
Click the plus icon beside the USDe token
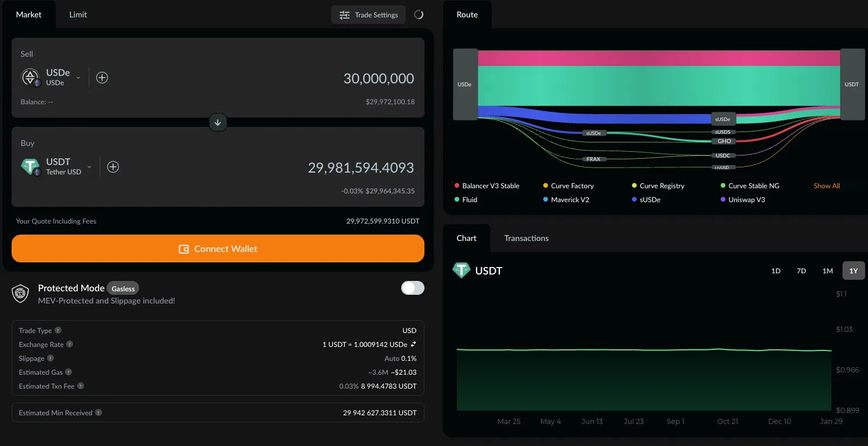point(102,78)
